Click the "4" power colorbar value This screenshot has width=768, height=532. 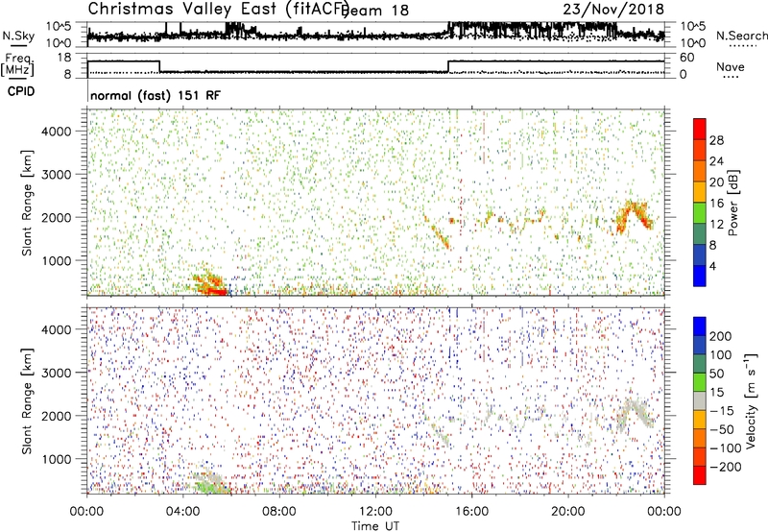712,267
